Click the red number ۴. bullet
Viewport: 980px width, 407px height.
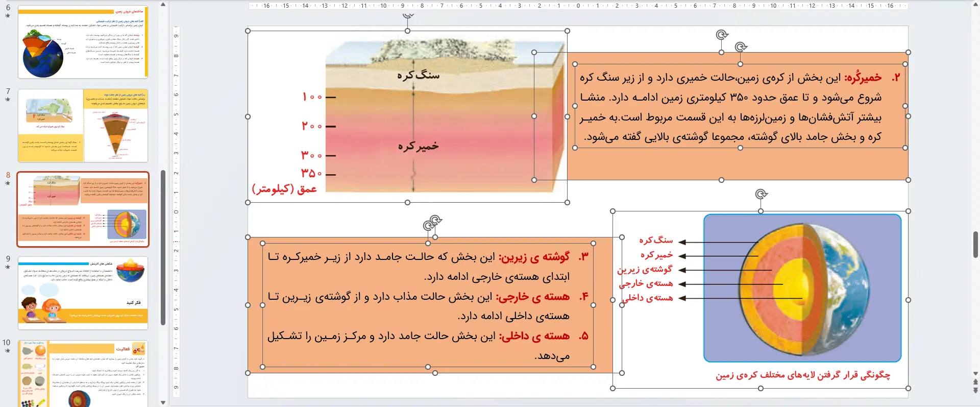point(583,297)
